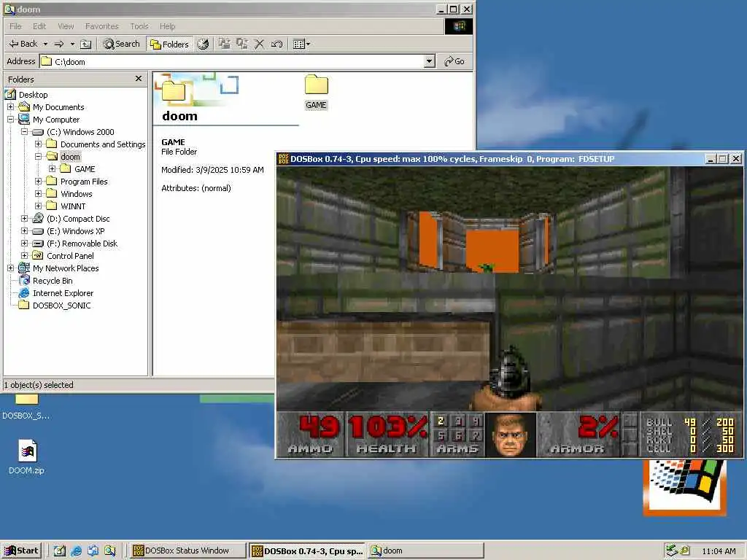Open the Start menu

coord(21,551)
